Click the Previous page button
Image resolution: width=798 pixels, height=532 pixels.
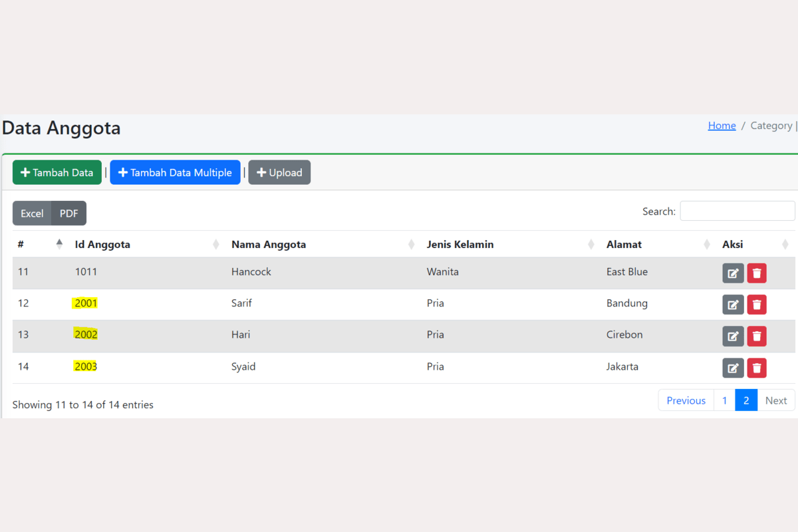[x=686, y=400]
